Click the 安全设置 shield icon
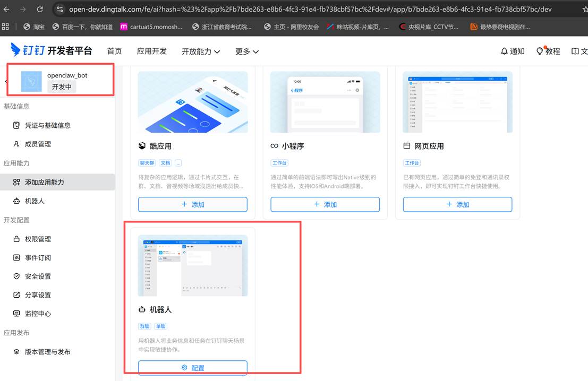The height and width of the screenshot is (381, 588). pos(16,276)
